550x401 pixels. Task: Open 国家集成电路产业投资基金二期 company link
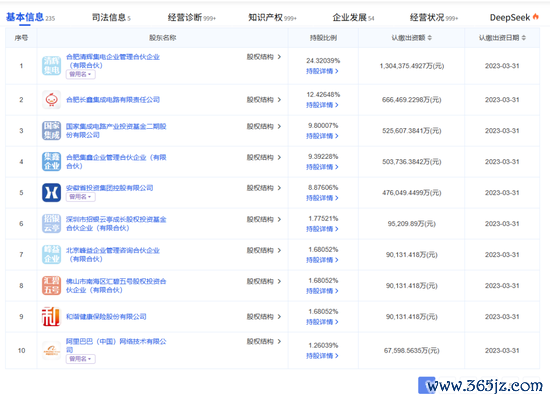pyautogui.click(x=116, y=131)
